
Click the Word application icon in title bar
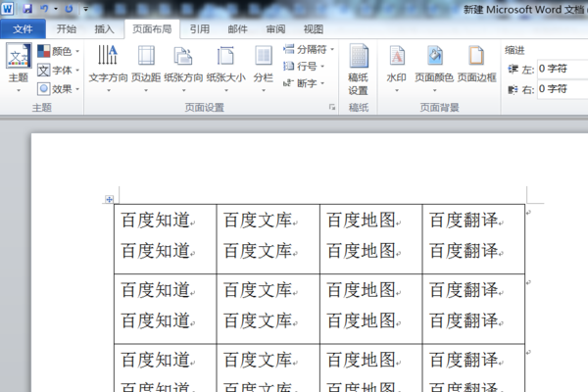click(x=7, y=8)
